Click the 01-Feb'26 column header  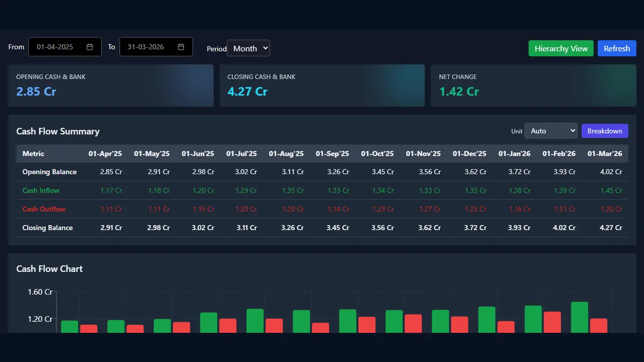click(559, 153)
